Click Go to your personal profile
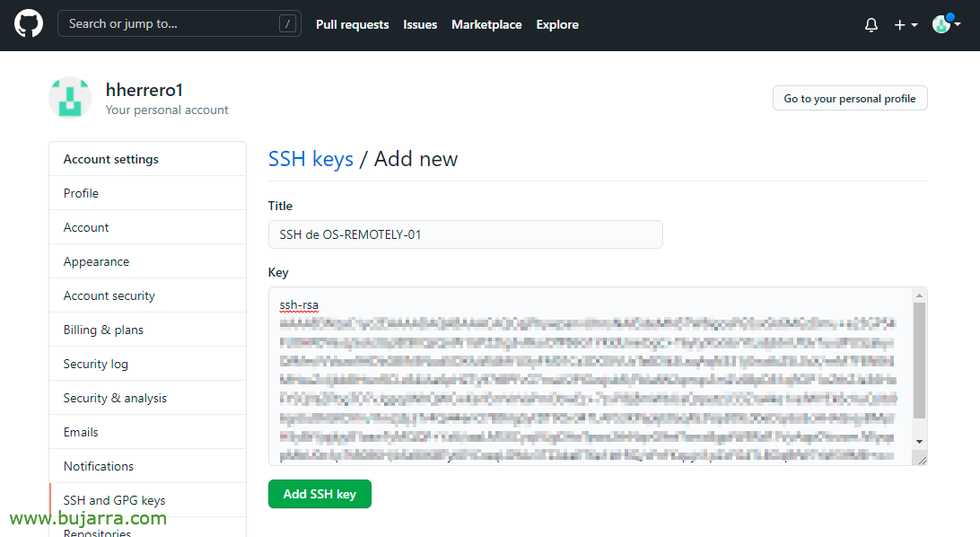Image resolution: width=980 pixels, height=537 pixels. 850,98
